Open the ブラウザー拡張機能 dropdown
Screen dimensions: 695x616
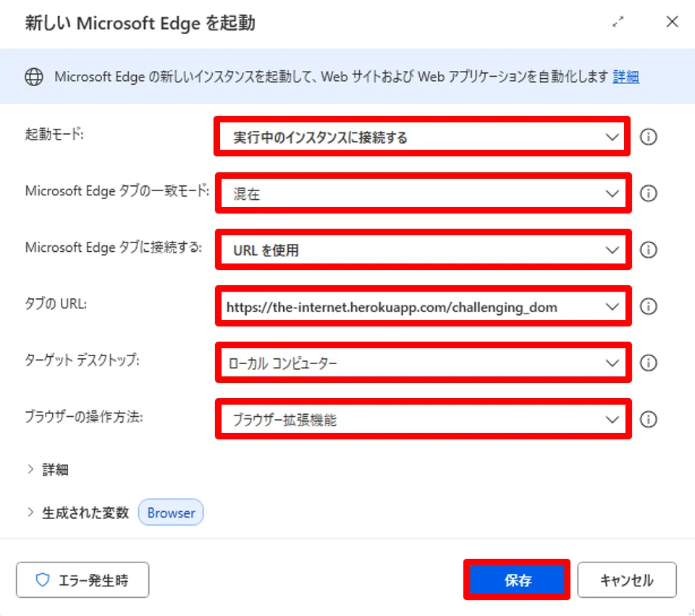click(424, 419)
